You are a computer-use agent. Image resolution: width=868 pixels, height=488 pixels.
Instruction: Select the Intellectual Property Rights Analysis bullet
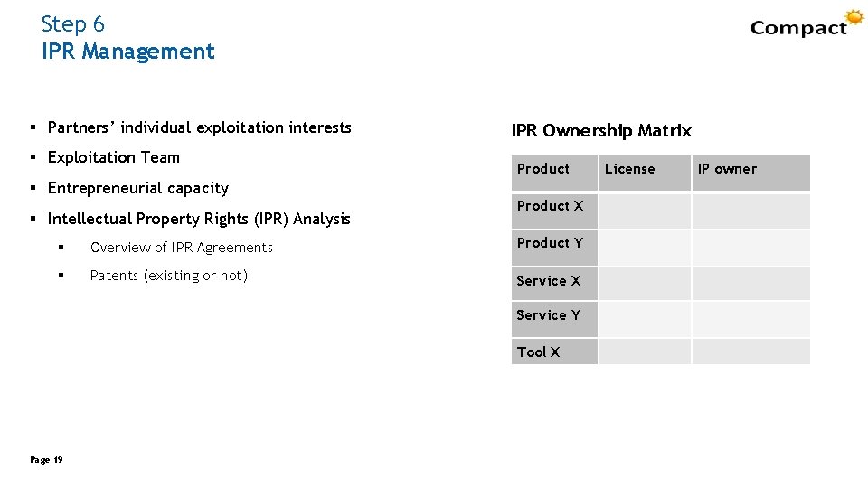point(198,218)
